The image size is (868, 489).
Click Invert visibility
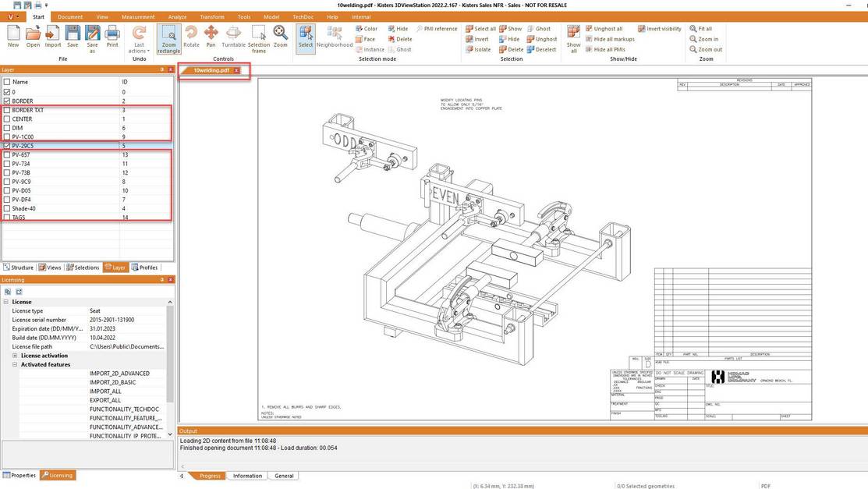pos(659,29)
